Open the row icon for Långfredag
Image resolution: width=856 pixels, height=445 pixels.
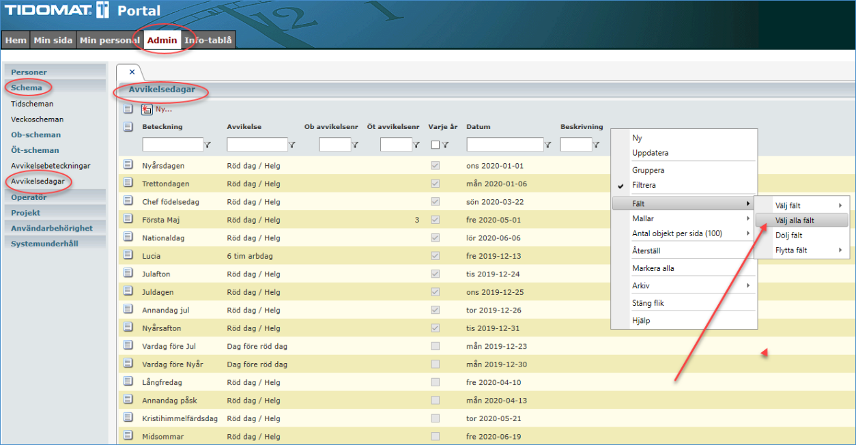(128, 381)
